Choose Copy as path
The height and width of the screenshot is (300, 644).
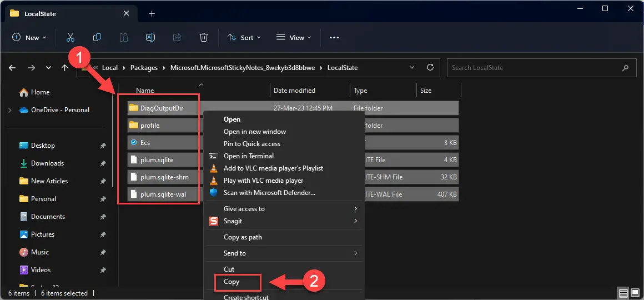(x=243, y=237)
